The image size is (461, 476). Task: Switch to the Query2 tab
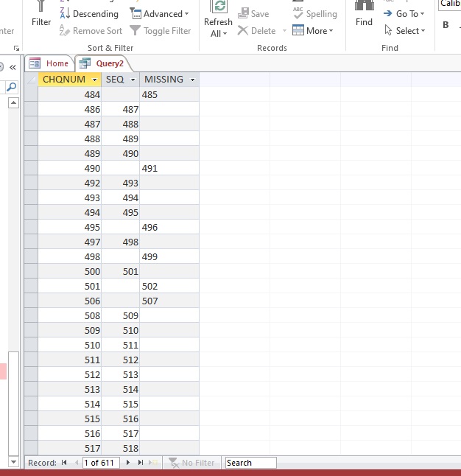point(102,63)
